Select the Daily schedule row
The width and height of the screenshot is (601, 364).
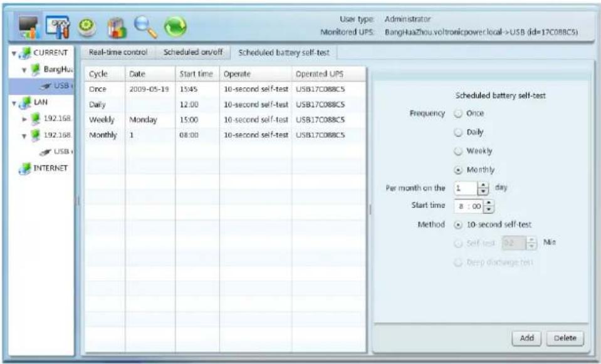click(225, 105)
